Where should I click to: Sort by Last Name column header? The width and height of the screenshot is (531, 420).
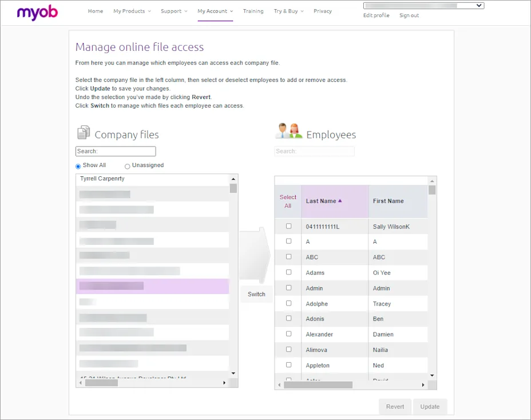[335, 201]
